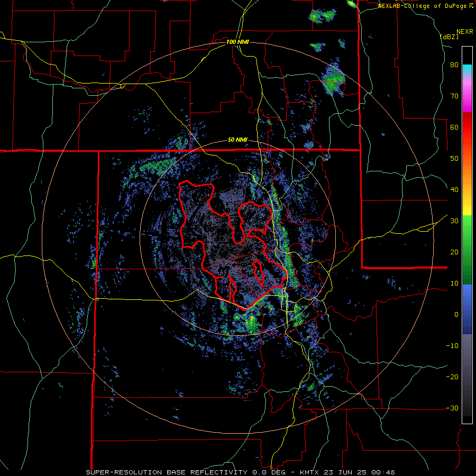Click the 10 value on the dBZ scale

tap(454, 283)
